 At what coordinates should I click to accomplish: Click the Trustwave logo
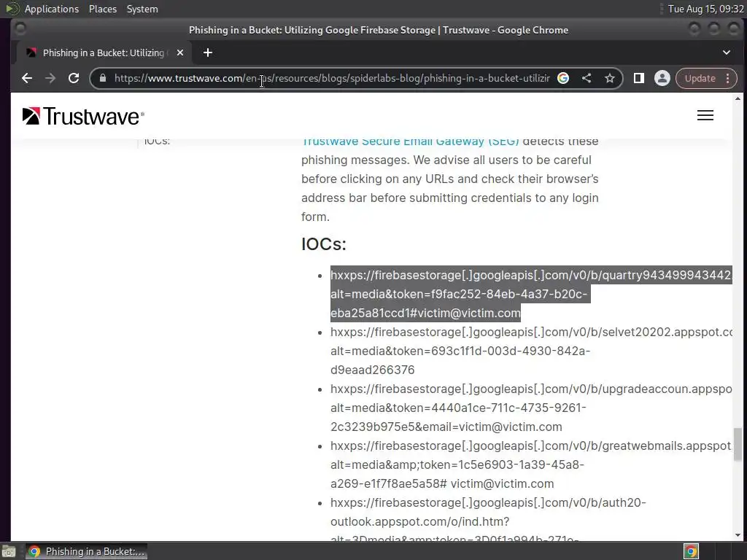[x=83, y=116]
